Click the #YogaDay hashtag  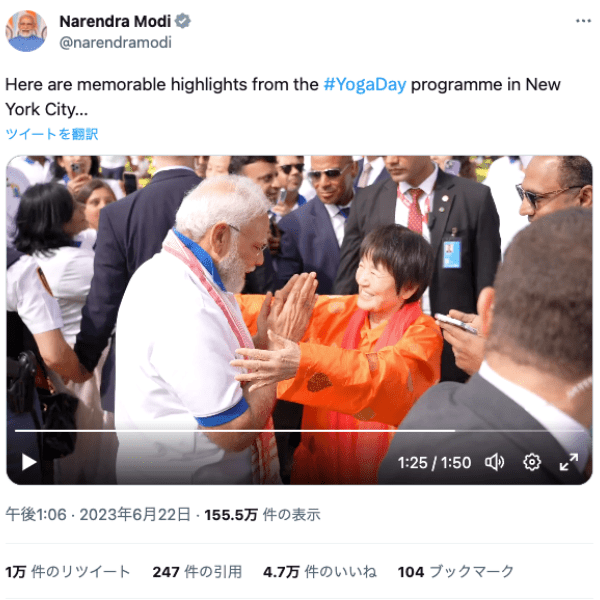(x=365, y=85)
